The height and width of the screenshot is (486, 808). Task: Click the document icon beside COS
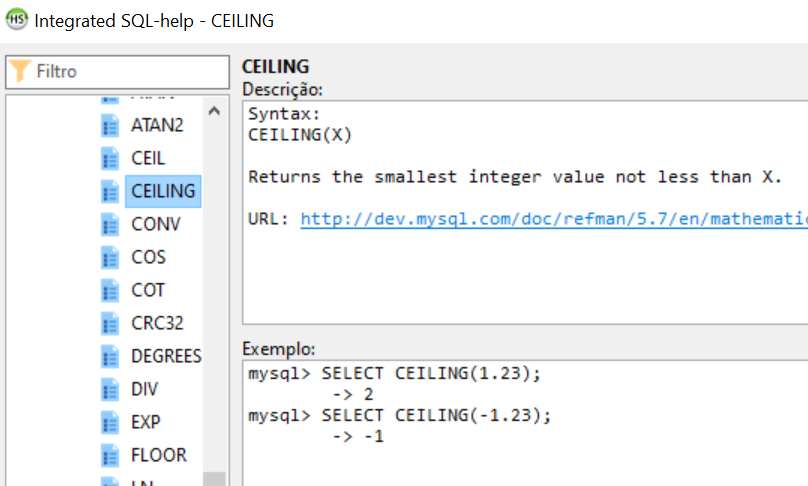[110, 257]
